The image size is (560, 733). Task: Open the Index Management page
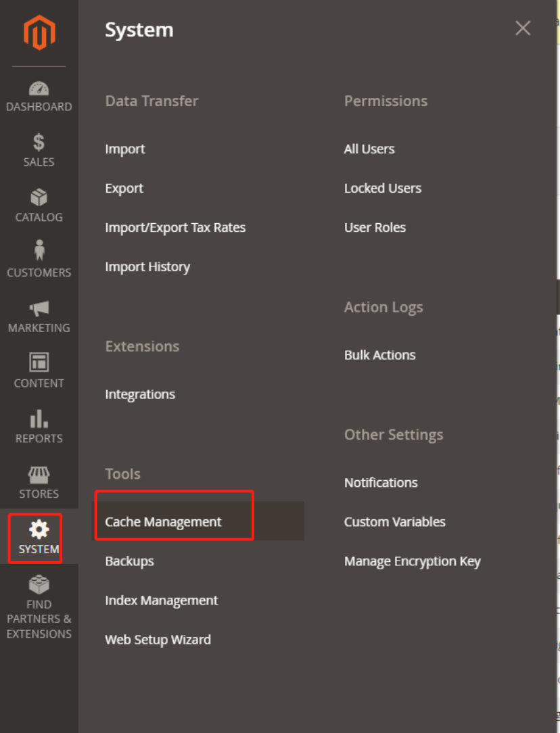point(161,600)
